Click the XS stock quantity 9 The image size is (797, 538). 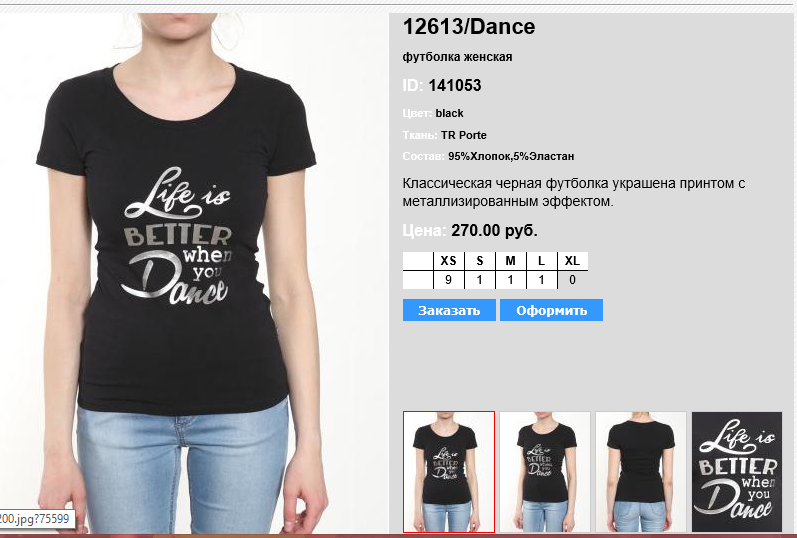click(x=448, y=280)
